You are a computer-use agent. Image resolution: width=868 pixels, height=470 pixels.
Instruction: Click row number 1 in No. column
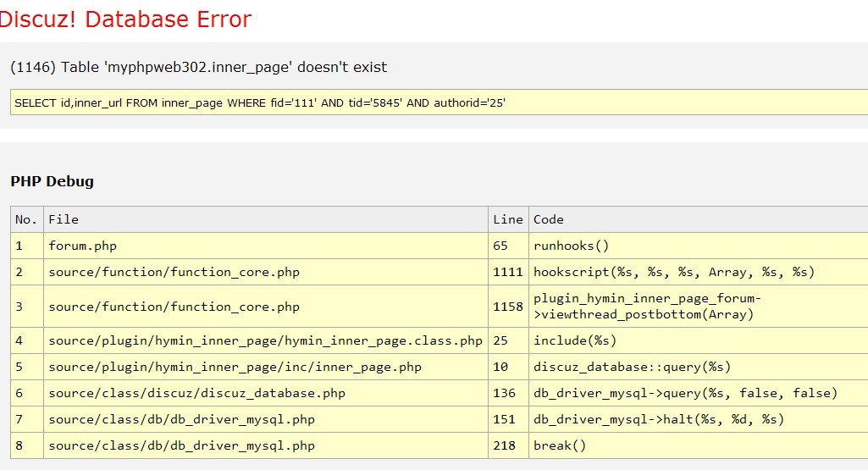[26, 246]
